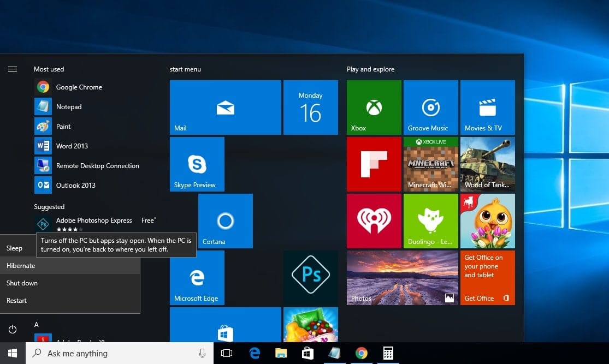Image resolution: width=609 pixels, height=364 pixels.
Task: Open the Store tile with shopping bag
Action: [225, 325]
